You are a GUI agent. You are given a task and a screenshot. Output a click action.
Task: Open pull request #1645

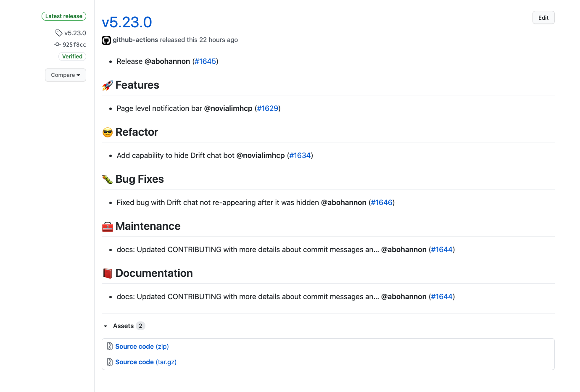coord(205,61)
